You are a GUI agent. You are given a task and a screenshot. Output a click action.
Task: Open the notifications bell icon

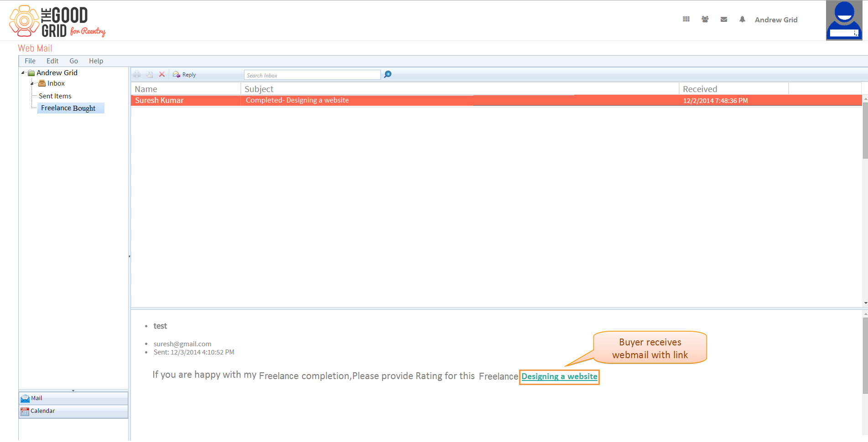(742, 19)
